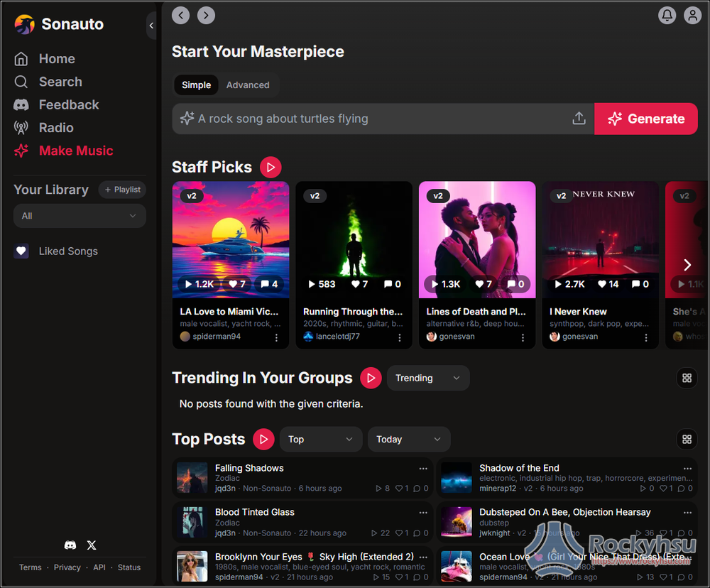Toggle grid view for Trending In Your Groups
710x588 pixels.
687,379
